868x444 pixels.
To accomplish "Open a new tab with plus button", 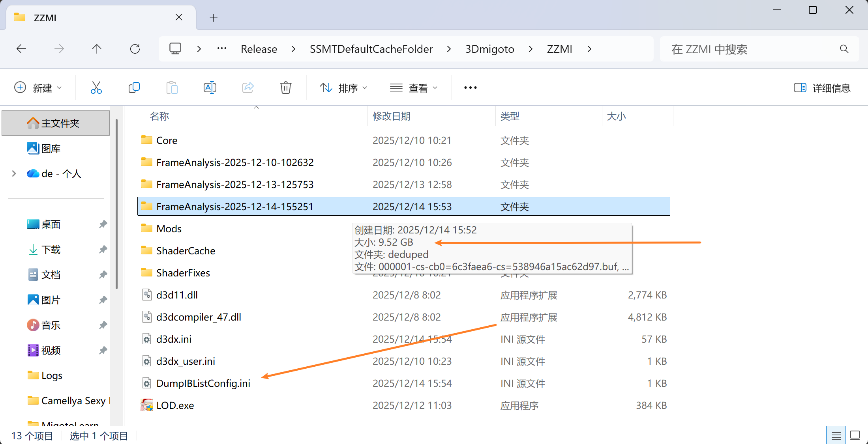I will click(x=214, y=18).
